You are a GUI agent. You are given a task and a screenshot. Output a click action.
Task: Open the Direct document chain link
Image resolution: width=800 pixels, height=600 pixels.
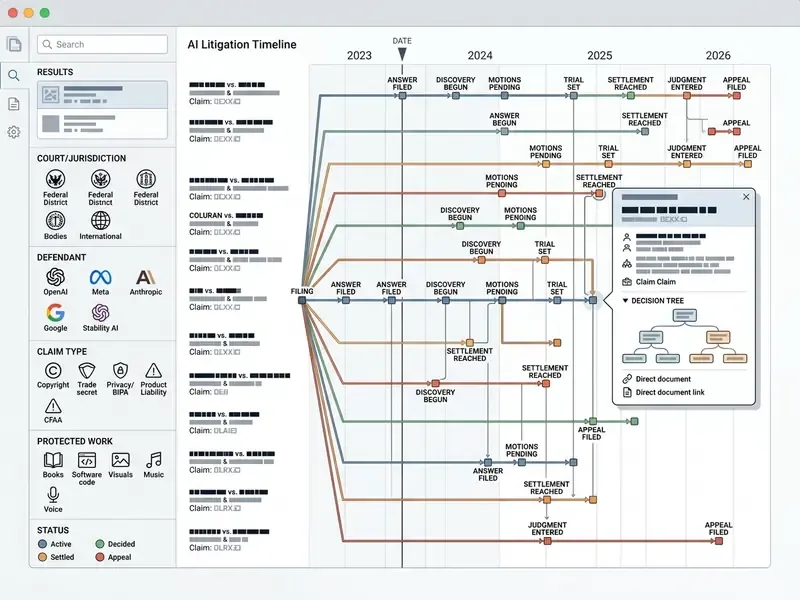657,379
